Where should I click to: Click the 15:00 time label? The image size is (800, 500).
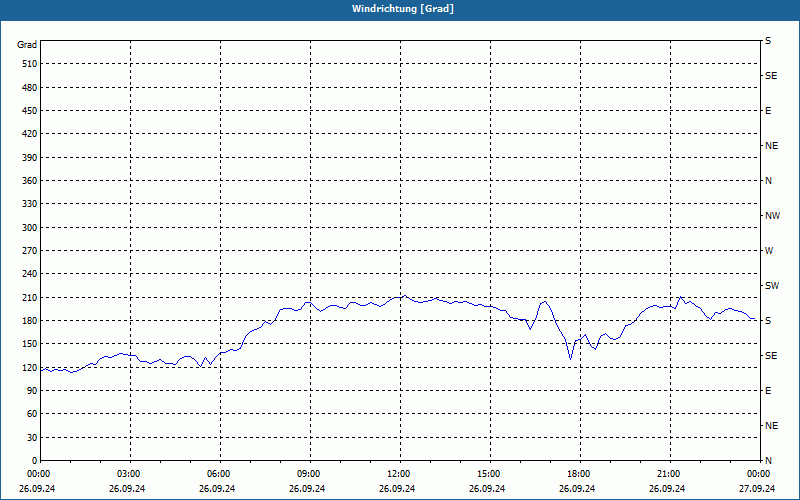489,474
